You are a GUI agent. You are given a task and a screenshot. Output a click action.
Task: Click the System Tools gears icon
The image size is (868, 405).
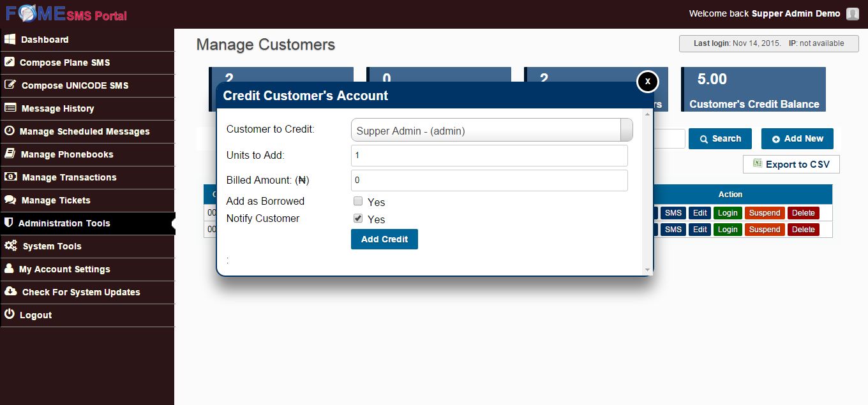pyautogui.click(x=11, y=246)
